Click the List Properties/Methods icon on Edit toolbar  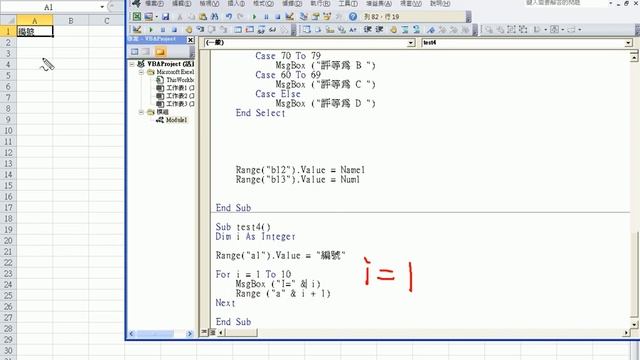[307, 29]
